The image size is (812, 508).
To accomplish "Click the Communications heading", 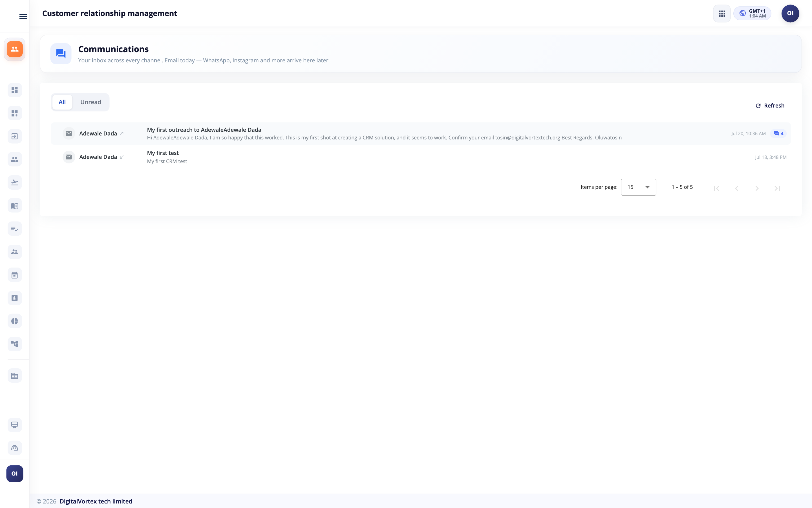I will [x=113, y=49].
